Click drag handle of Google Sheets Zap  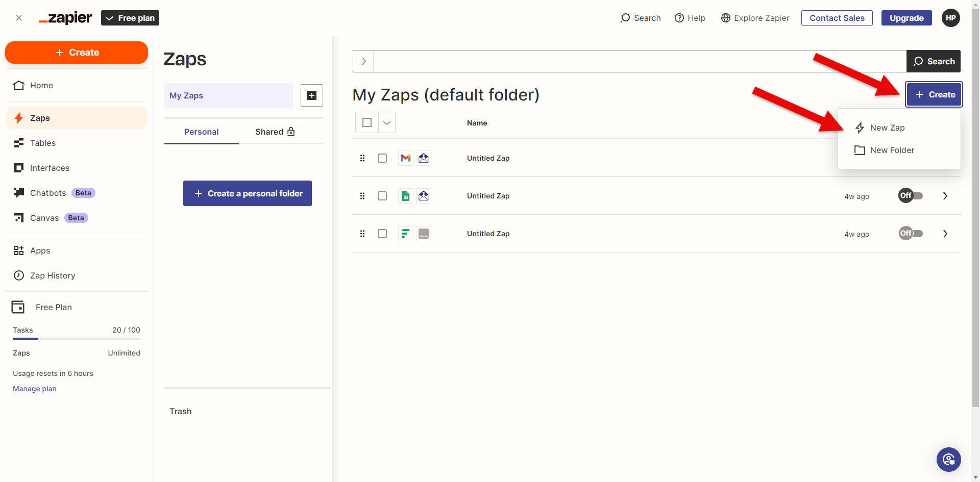click(x=362, y=196)
